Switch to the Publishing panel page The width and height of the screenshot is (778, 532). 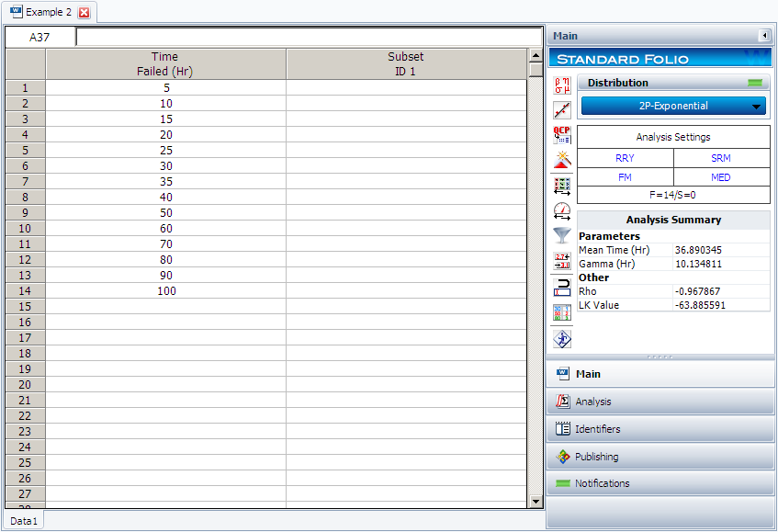tap(660, 457)
